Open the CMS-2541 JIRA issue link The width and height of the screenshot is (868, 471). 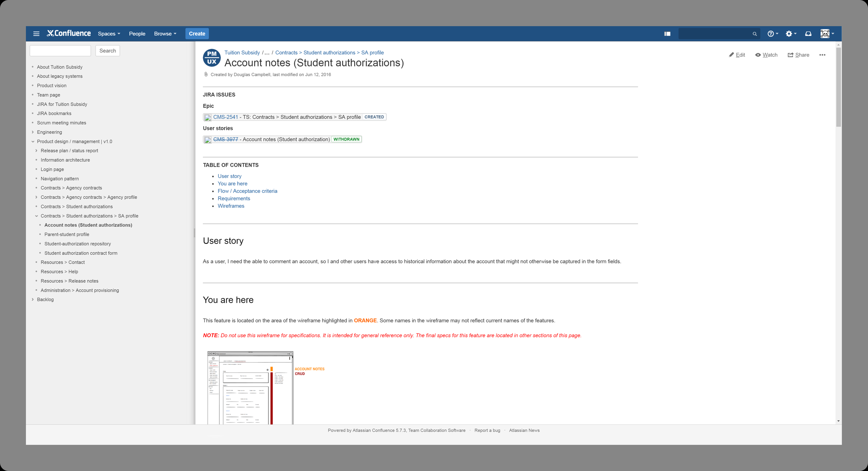225,117
